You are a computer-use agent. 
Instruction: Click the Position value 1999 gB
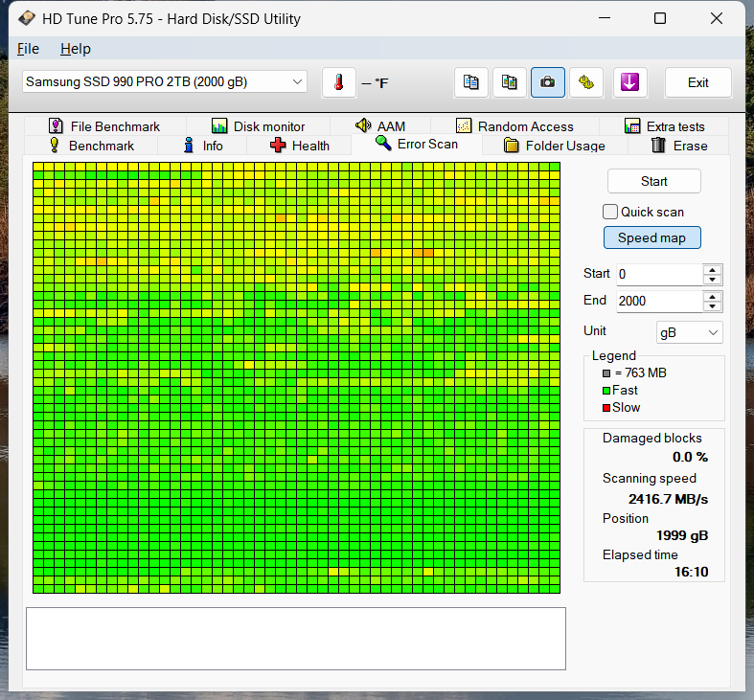click(x=682, y=535)
